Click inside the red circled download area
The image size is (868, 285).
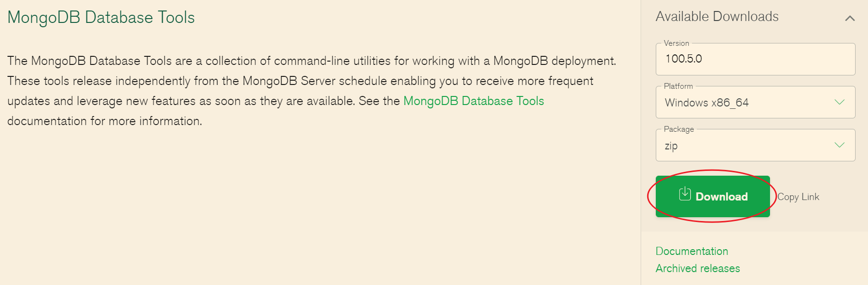(x=713, y=196)
